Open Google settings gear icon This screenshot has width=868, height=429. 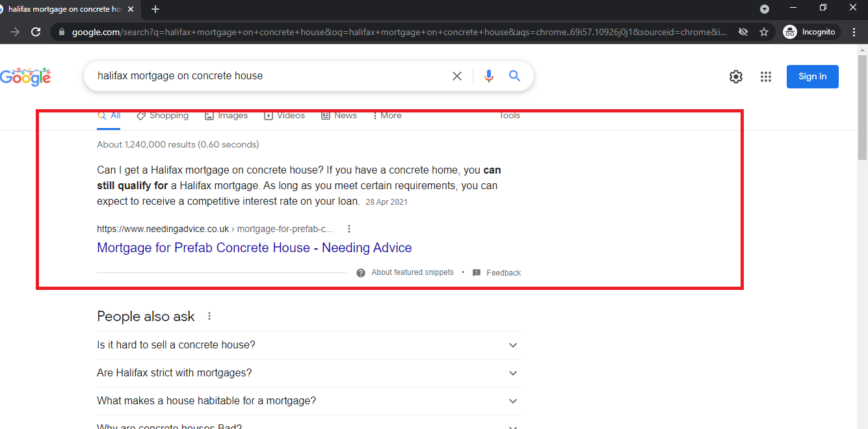735,77
